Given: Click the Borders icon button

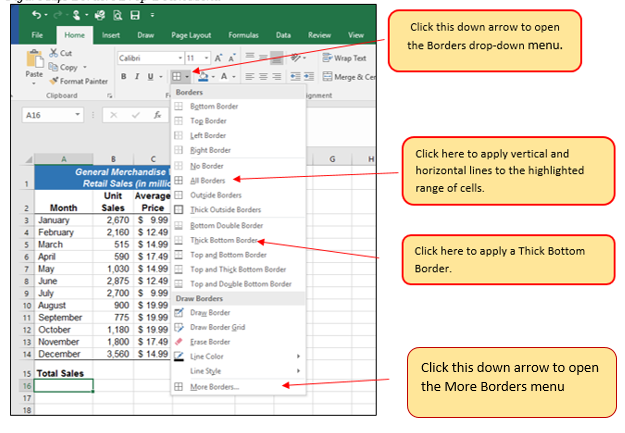Looking at the screenshot, I should point(177,76).
